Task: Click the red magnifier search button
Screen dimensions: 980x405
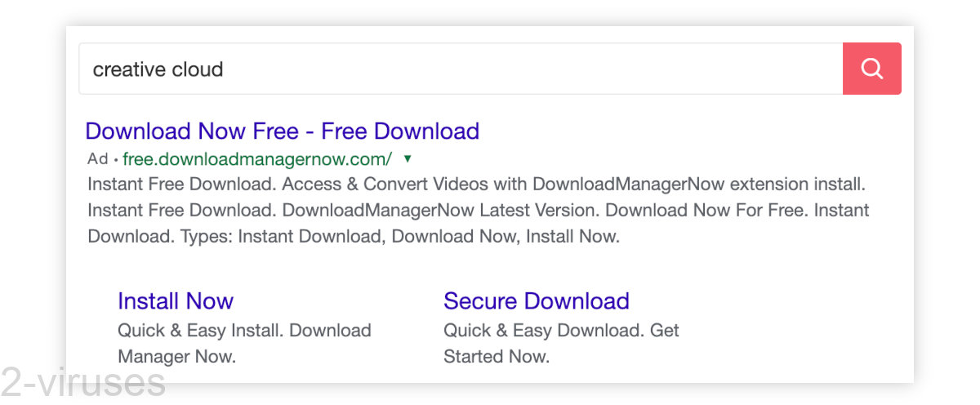Action: coord(871,69)
